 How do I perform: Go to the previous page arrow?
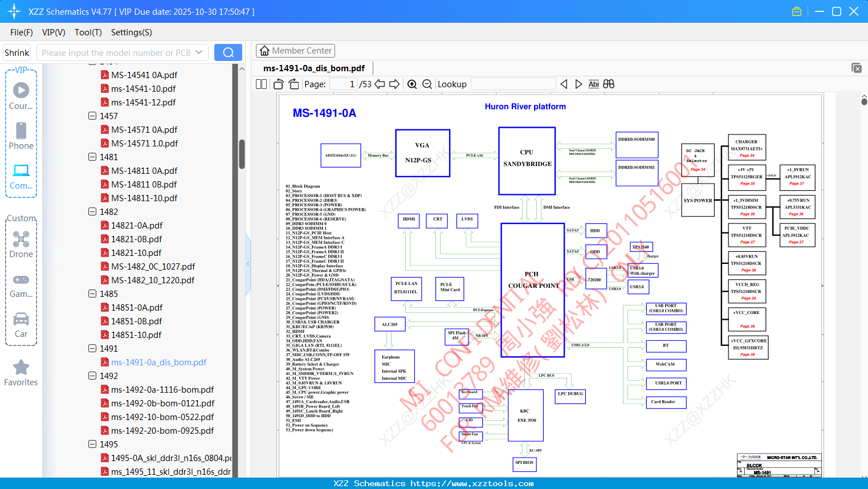point(380,84)
